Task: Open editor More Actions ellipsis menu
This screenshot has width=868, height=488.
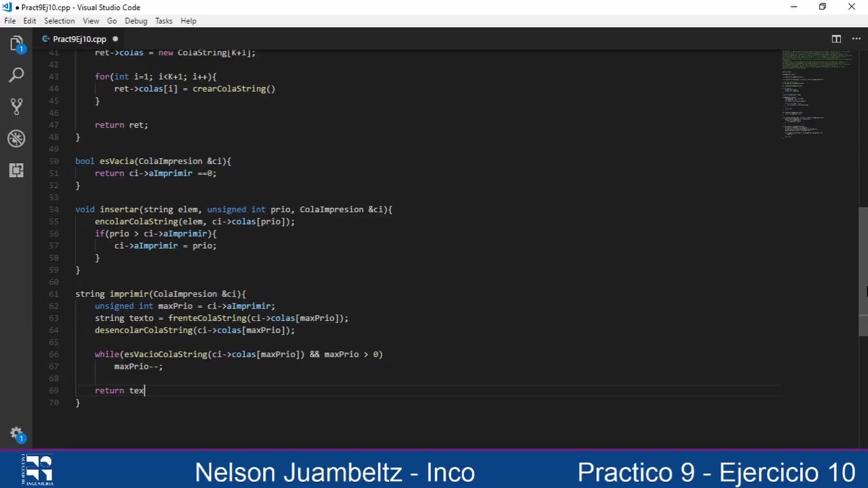Action: click(856, 39)
